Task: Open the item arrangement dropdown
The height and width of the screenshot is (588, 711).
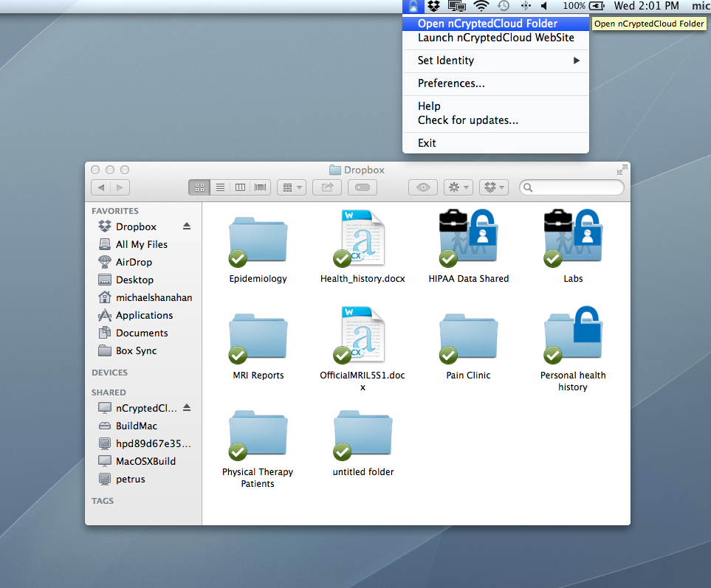Action: 292,187
